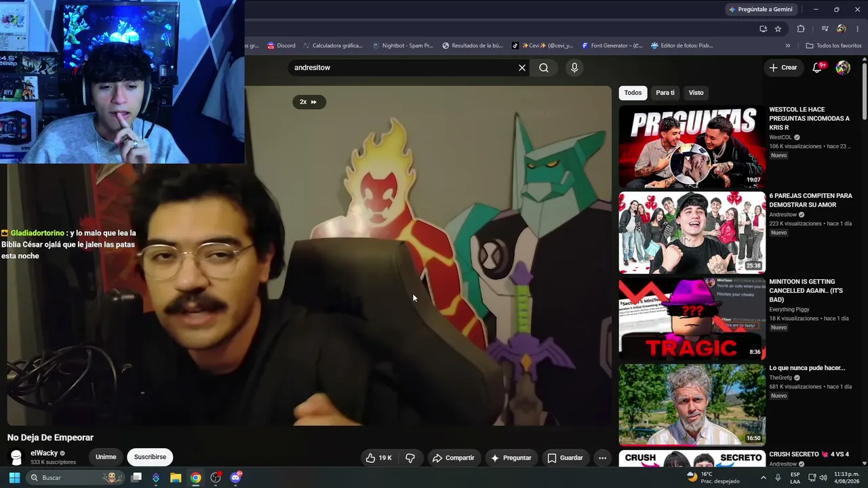
Task: Open Todos los favoritos folder
Action: click(x=833, y=45)
